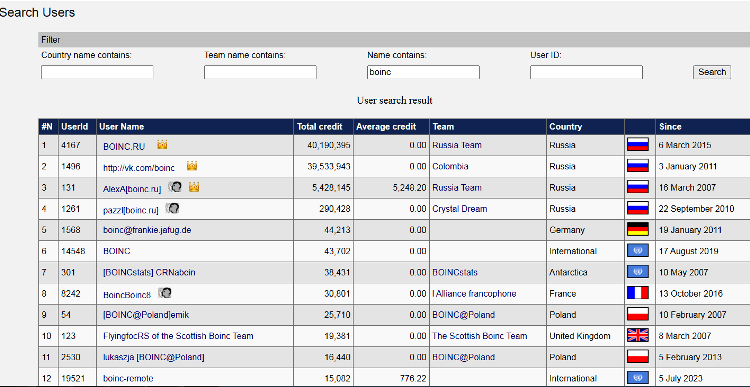This screenshot has width=750, height=387.
Task: Open the BOINCstats team link
Action: 455,273
